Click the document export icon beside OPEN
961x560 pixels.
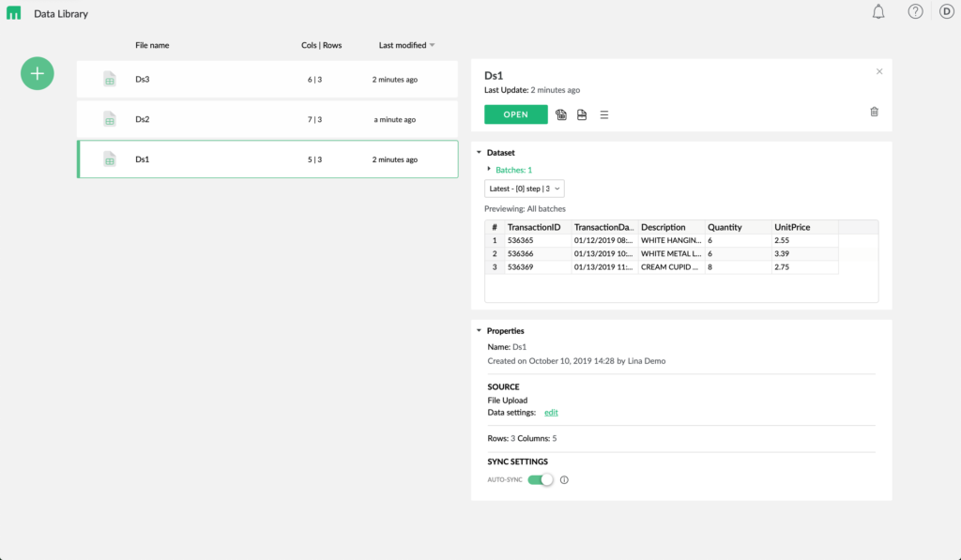point(582,114)
